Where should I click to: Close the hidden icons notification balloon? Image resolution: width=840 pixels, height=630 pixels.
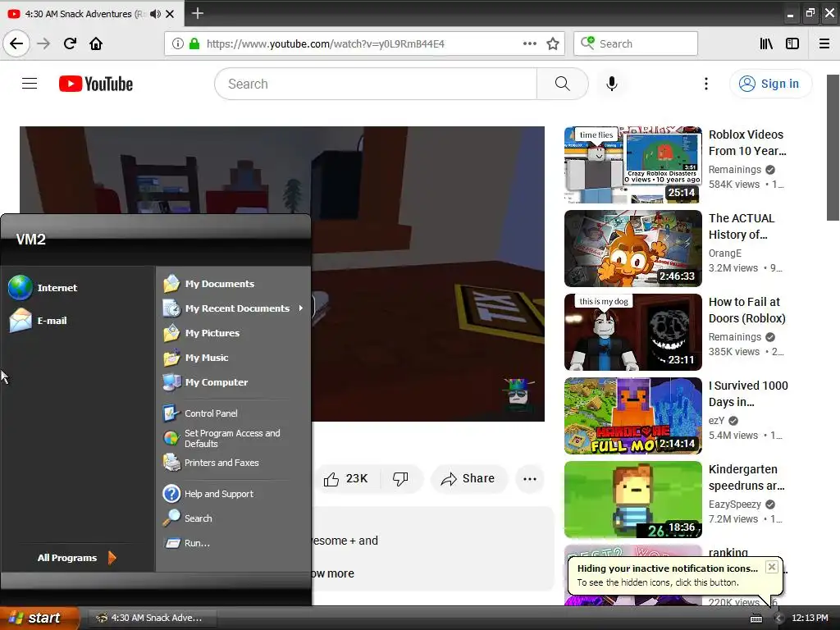click(771, 567)
